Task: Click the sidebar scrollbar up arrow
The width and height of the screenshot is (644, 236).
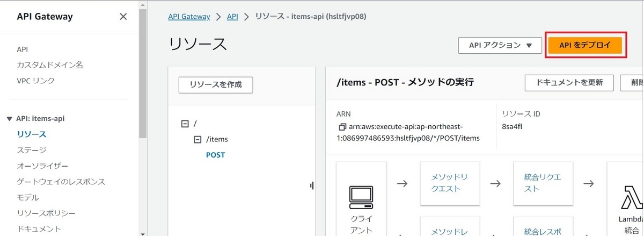Action: pos(143,4)
